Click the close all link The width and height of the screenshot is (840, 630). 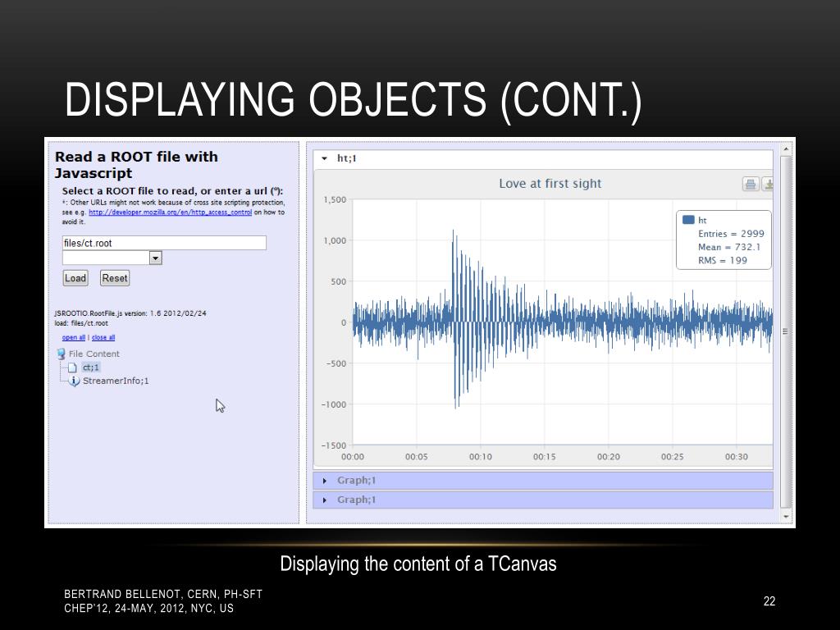pos(103,337)
